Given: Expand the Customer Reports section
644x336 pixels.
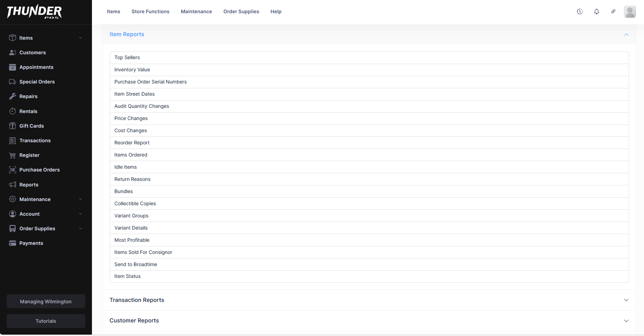Looking at the screenshot, I should (x=626, y=321).
